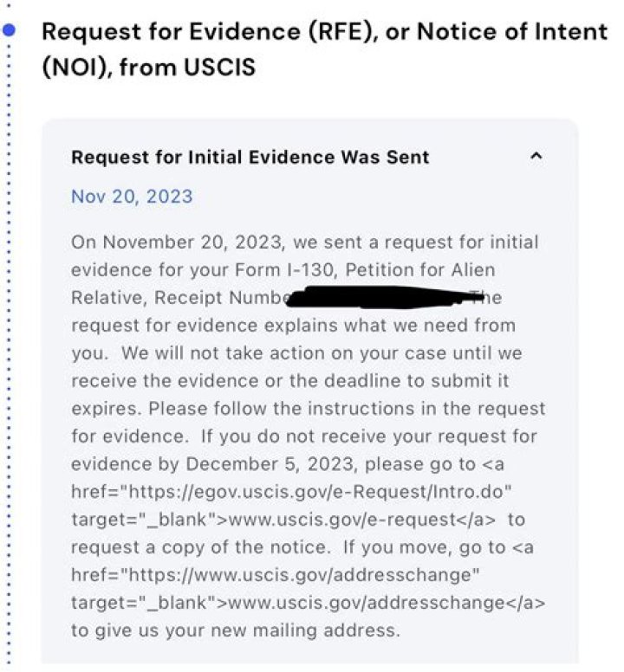Click the Nov 20, 2023 date label
Image resolution: width=624 pixels, height=672 pixels.
132,196
